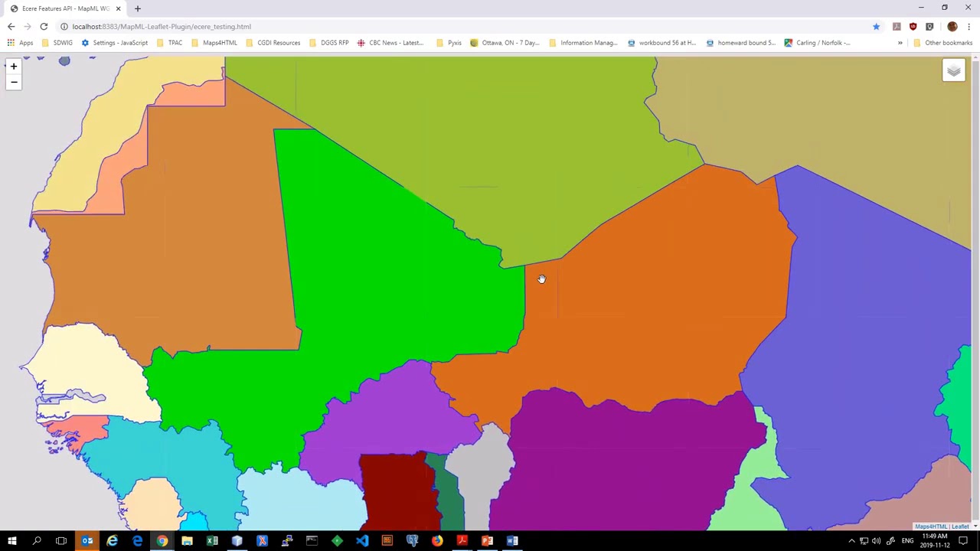Open the Apps shortcut

20,43
